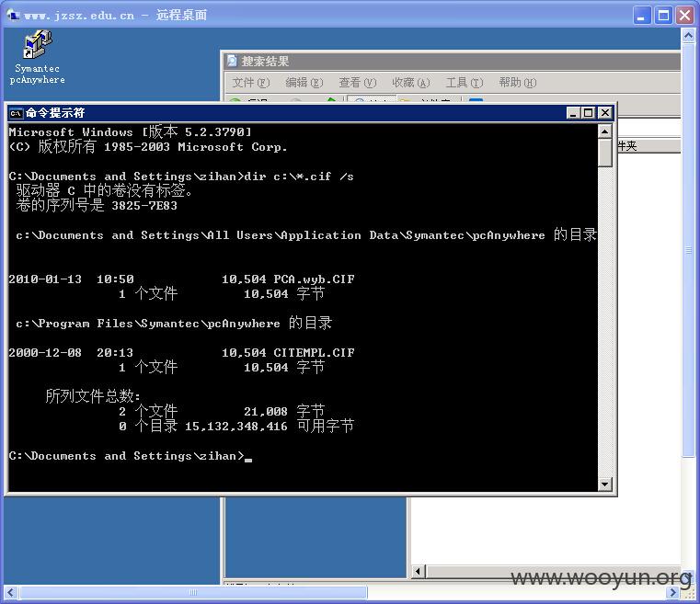
Task: Maximize the command prompt window
Action: pyautogui.click(x=589, y=113)
